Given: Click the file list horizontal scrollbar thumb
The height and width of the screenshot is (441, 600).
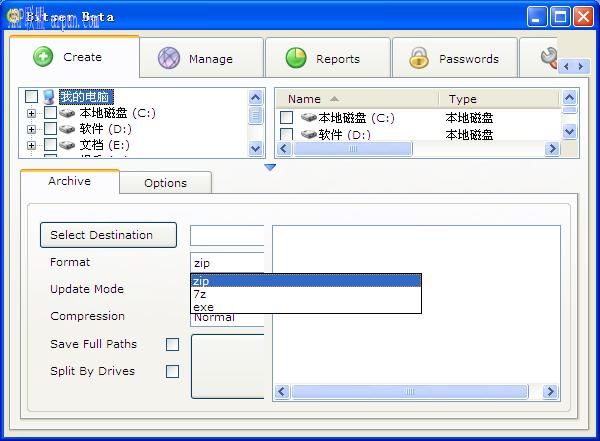Looking at the screenshot, I should [353, 149].
